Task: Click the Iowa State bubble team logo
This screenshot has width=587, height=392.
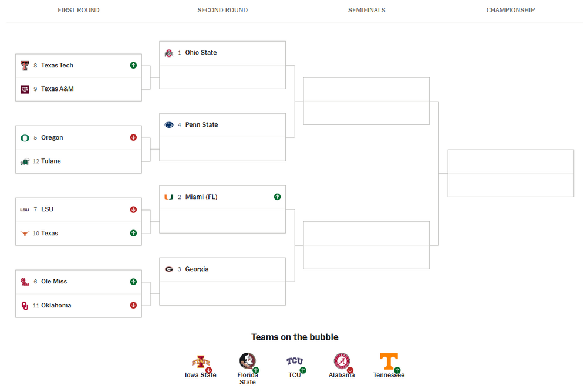Action: [200, 361]
